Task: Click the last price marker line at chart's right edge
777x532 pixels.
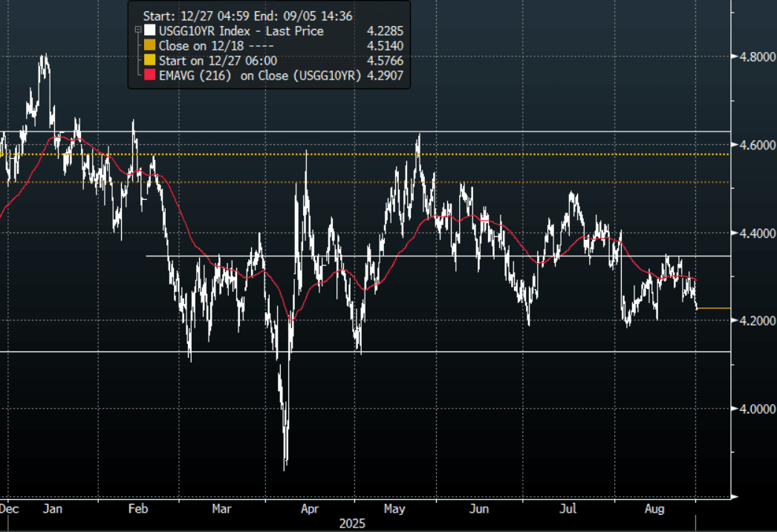Action: click(714, 308)
